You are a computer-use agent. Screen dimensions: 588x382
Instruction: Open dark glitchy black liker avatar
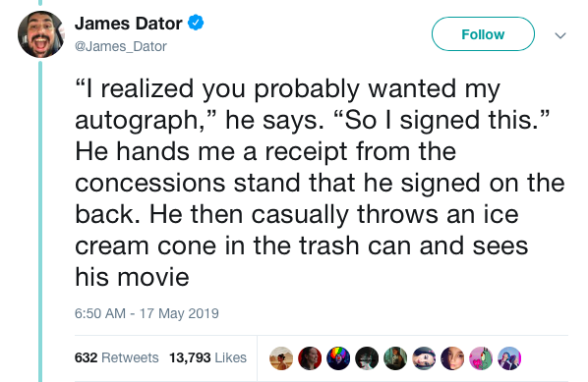pos(367,358)
